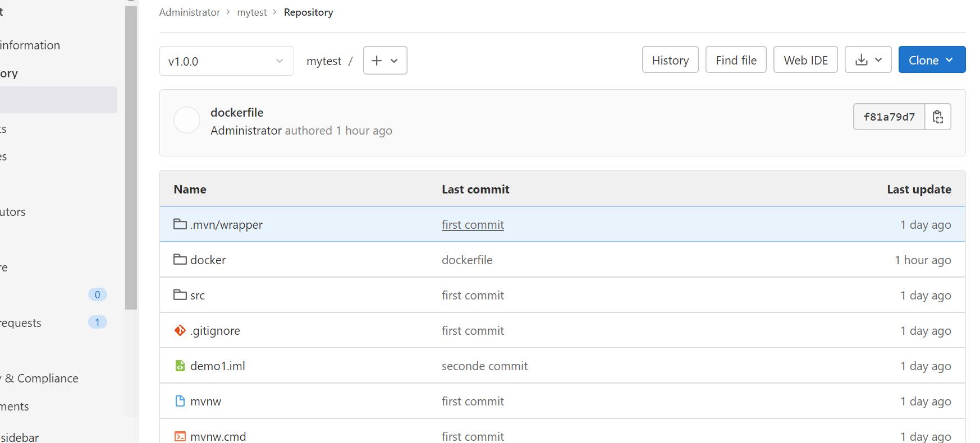The width and height of the screenshot is (980, 443).
Task: Open the project information sidebar item
Action: pyautogui.click(x=30, y=45)
